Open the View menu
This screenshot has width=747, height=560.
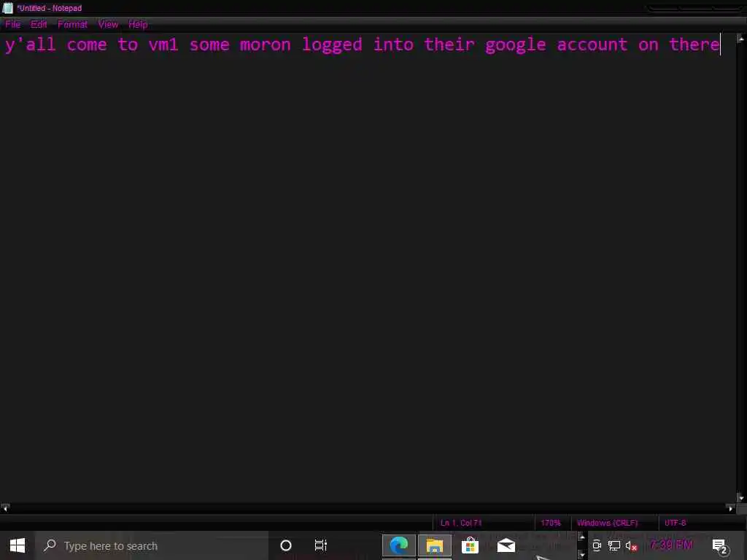(x=108, y=24)
